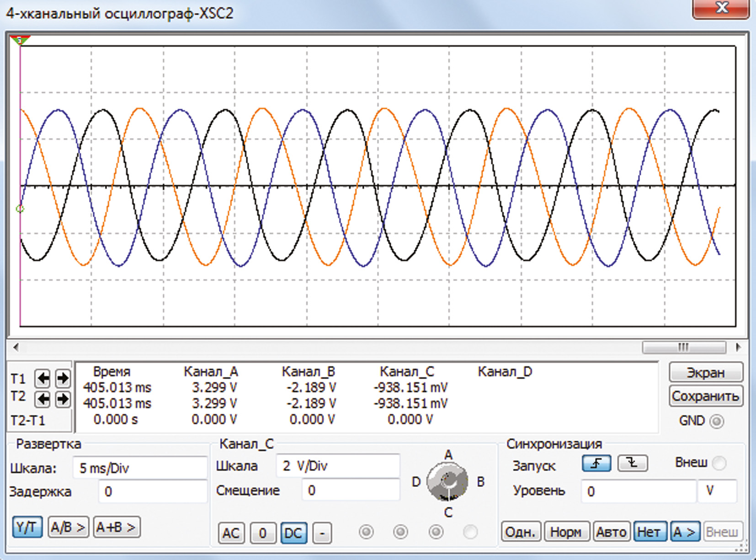The width and height of the screenshot is (756, 560).
Task: Turn the channel selector knob
Action: click(447, 482)
